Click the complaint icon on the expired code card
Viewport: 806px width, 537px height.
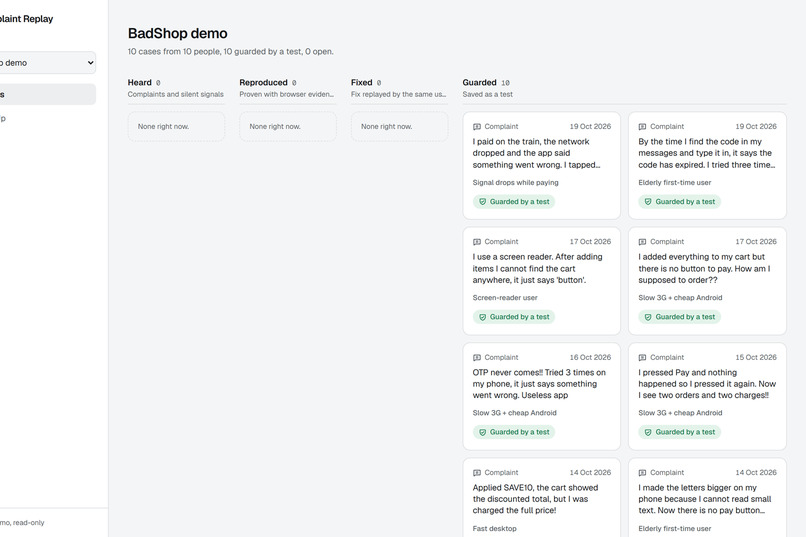[643, 126]
